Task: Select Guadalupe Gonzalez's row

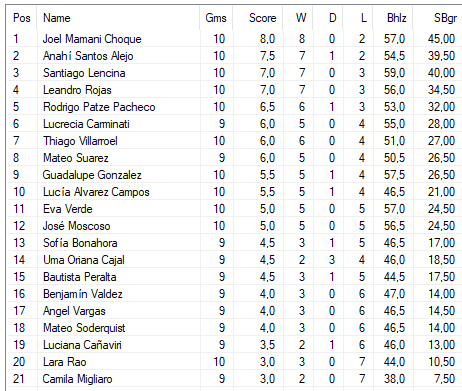Action: tap(234, 175)
